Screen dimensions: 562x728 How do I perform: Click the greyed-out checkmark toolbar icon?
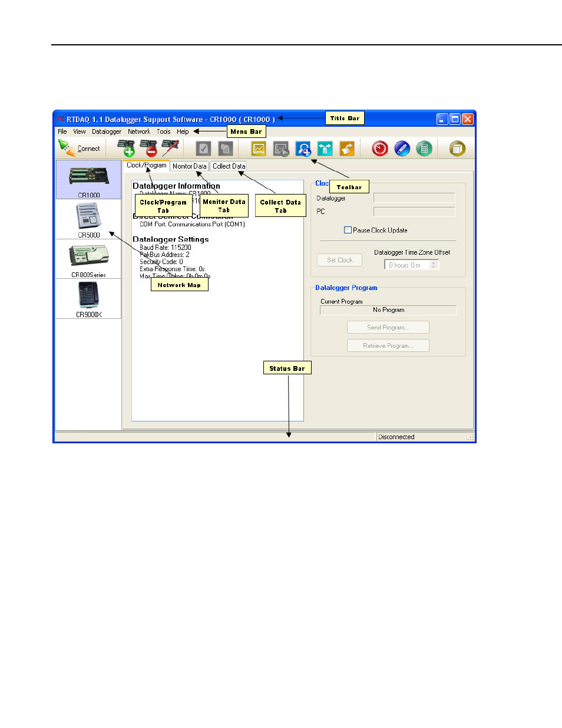tap(203, 149)
